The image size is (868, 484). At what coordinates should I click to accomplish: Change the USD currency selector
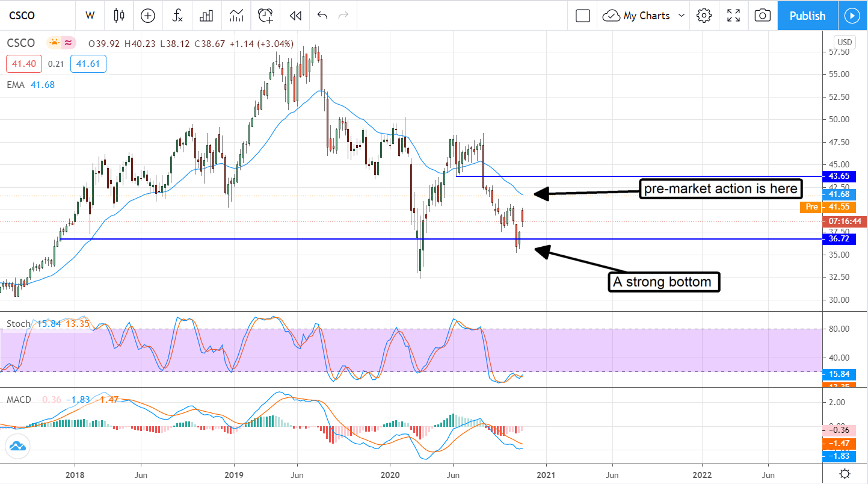point(845,42)
